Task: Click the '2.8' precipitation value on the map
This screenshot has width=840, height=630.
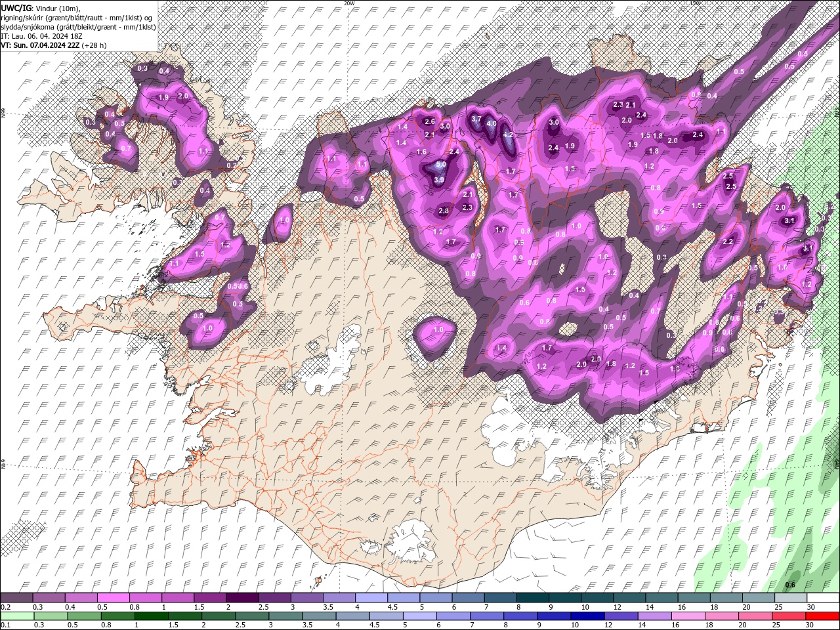Action: (444, 211)
